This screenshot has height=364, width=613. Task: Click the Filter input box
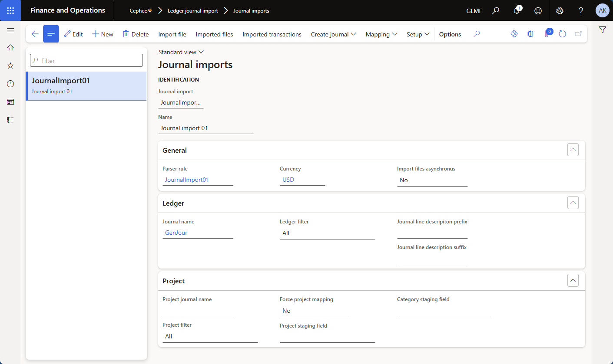point(86,61)
